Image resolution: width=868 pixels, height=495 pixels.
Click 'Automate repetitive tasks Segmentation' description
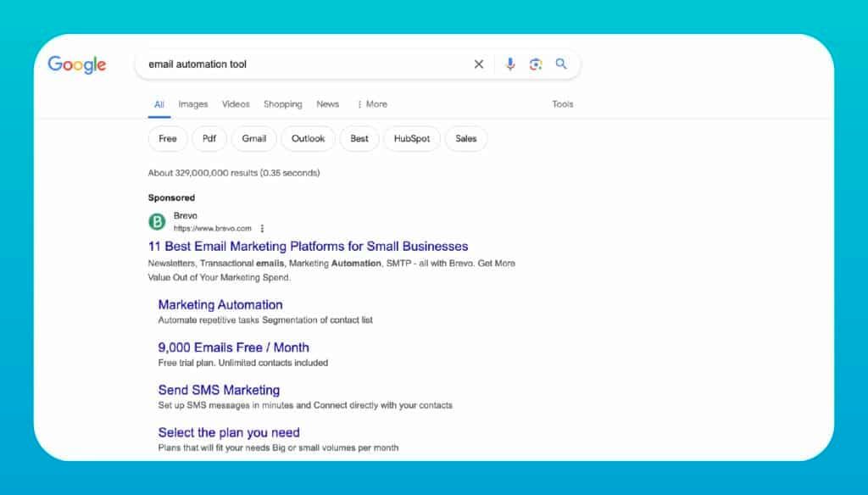(x=265, y=320)
